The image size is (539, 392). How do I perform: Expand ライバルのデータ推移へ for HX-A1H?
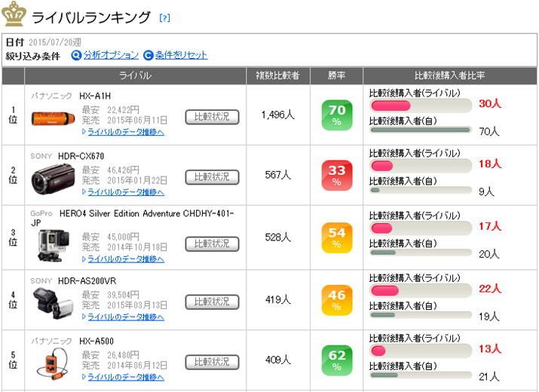[123, 132]
